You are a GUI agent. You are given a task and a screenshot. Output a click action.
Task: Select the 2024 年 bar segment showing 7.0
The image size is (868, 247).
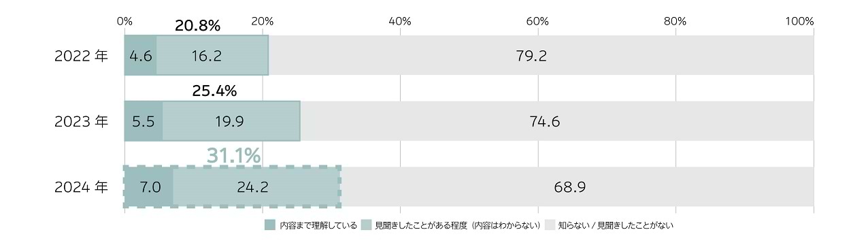(149, 186)
